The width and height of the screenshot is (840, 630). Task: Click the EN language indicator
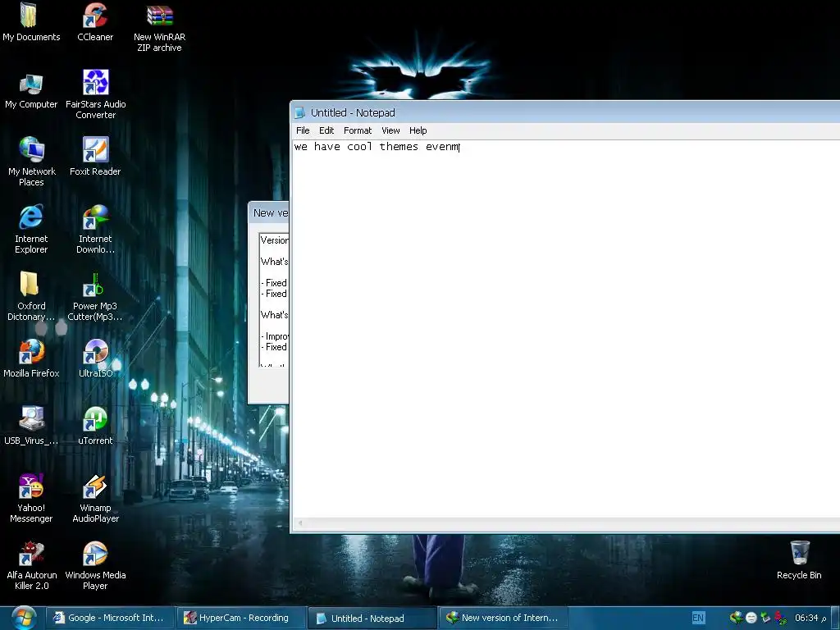click(x=698, y=618)
